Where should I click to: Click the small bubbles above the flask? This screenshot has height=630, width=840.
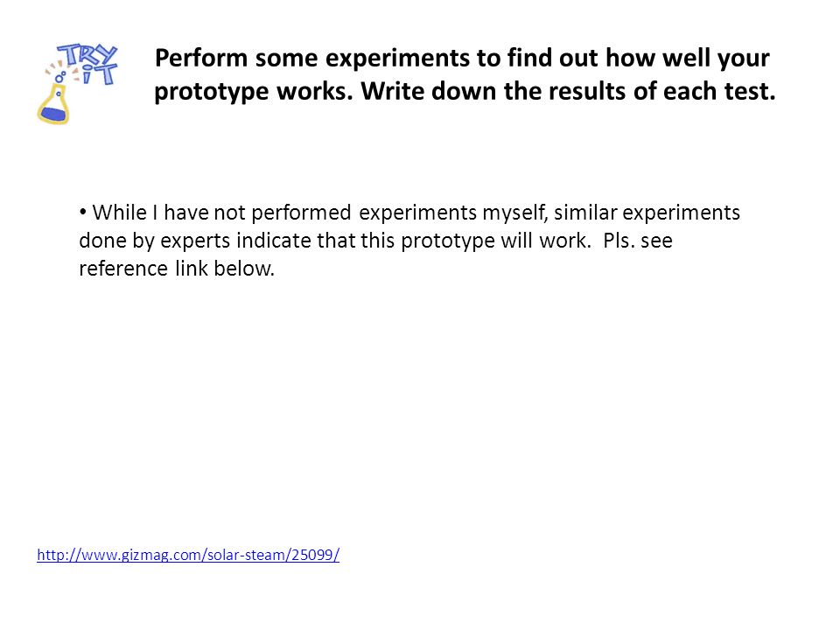click(60, 77)
